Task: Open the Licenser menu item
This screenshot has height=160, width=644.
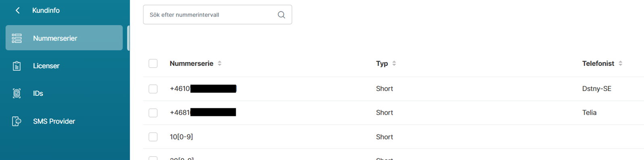Action: pyautogui.click(x=64, y=66)
